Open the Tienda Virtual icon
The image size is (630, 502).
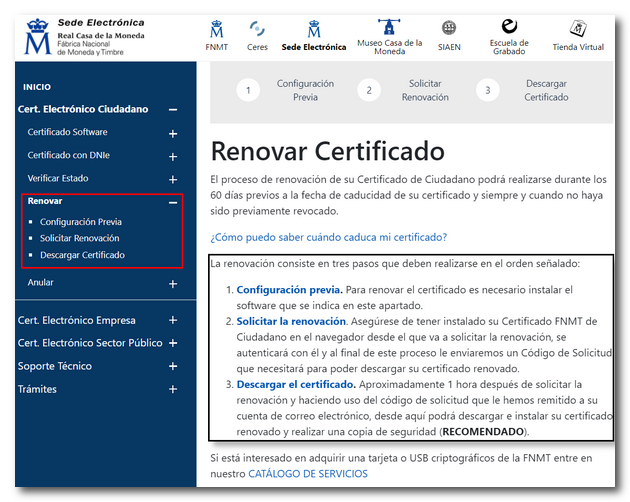click(577, 28)
